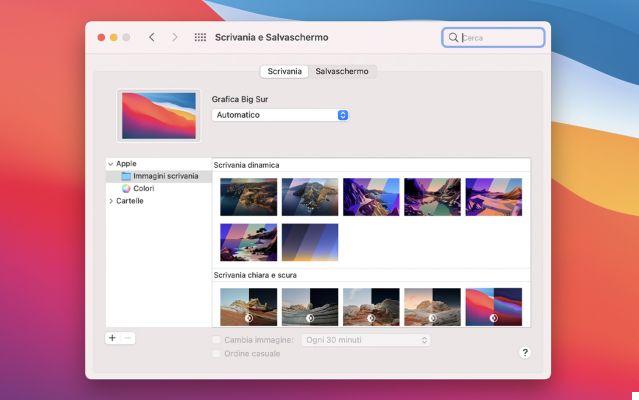Select Cartelle label in sidebar
The height and width of the screenshot is (400, 639).
pyautogui.click(x=130, y=201)
